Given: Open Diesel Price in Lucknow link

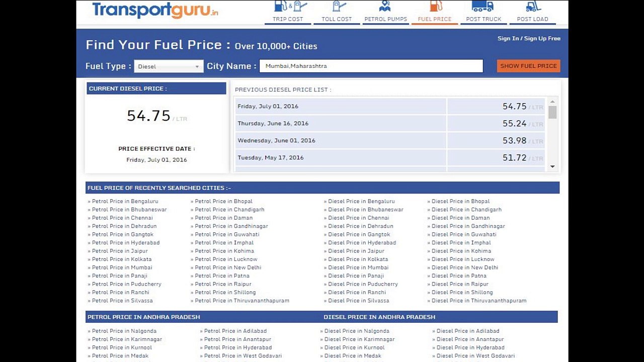Looking at the screenshot, I should point(463,259).
